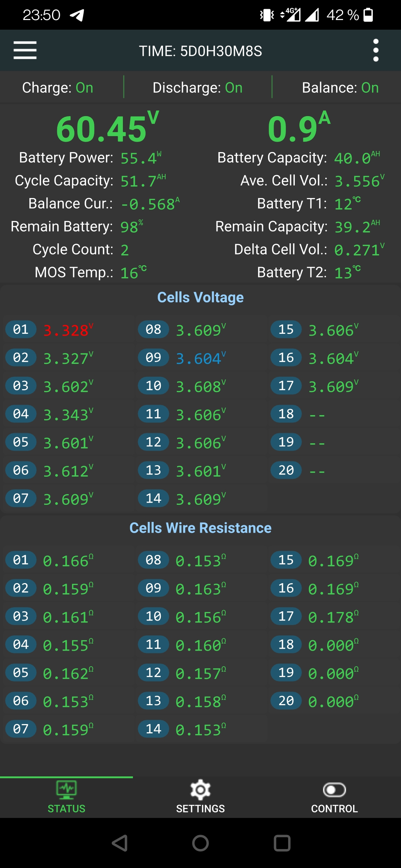This screenshot has width=401, height=868.
Task: Tap the cell 17 wire resistance badge
Action: [286, 617]
